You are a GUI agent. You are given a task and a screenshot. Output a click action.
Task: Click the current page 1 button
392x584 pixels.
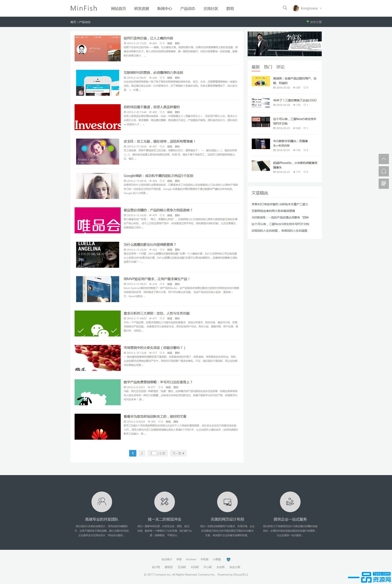pos(132,453)
